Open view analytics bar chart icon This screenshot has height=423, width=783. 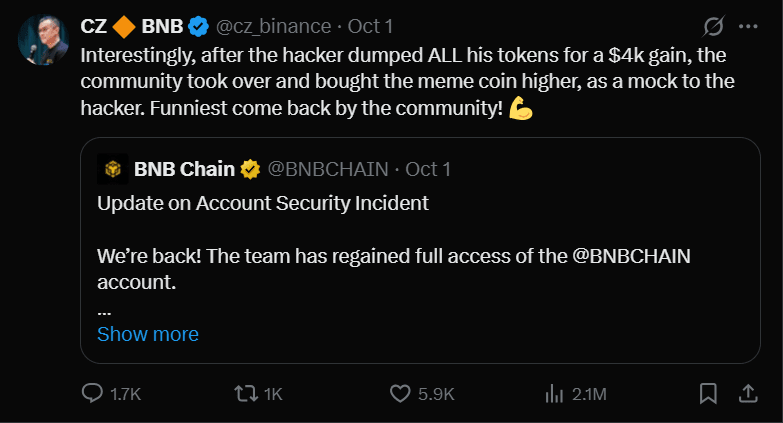pyautogui.click(x=553, y=393)
